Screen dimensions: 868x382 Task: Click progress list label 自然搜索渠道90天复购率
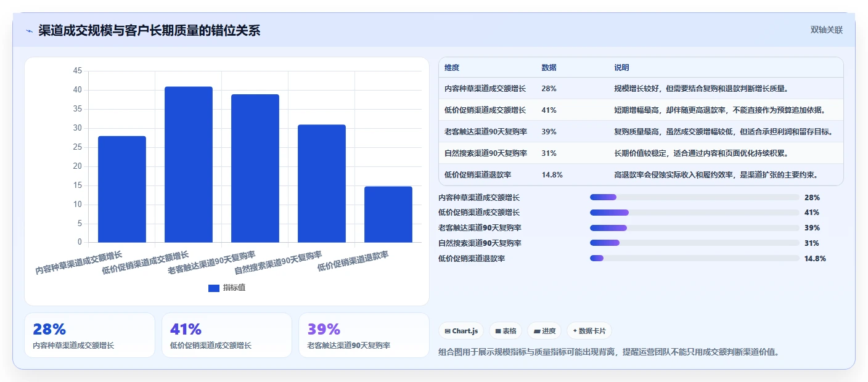point(480,243)
